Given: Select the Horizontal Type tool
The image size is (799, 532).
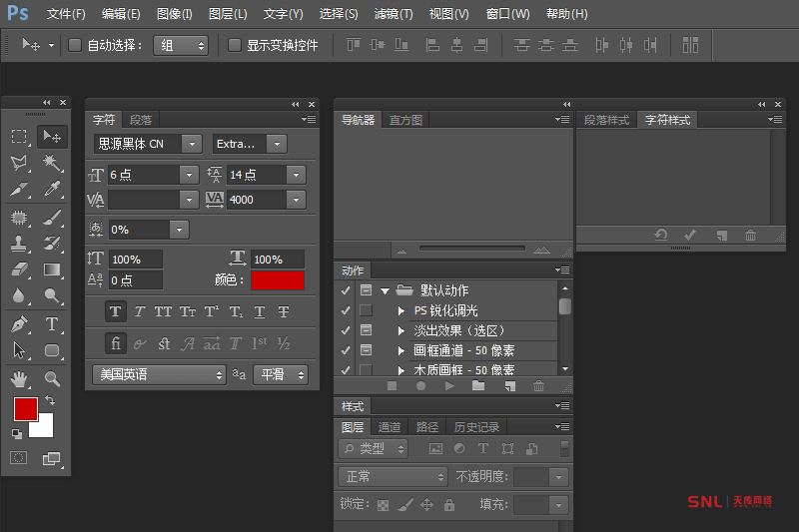Looking at the screenshot, I should click(52, 324).
